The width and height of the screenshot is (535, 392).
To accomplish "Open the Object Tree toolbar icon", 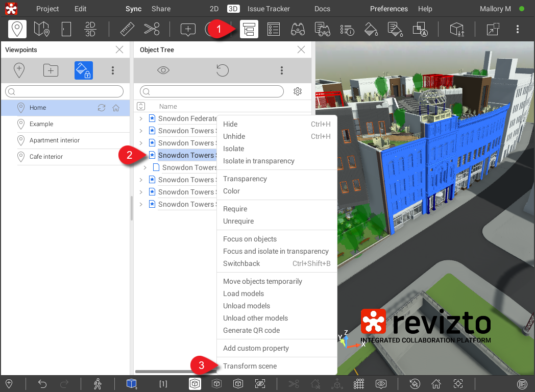I will [249, 29].
